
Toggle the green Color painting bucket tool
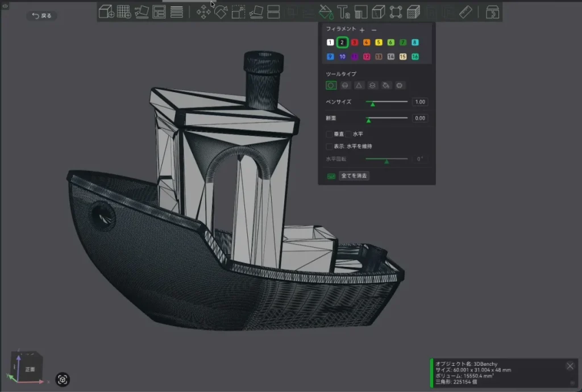(326, 12)
